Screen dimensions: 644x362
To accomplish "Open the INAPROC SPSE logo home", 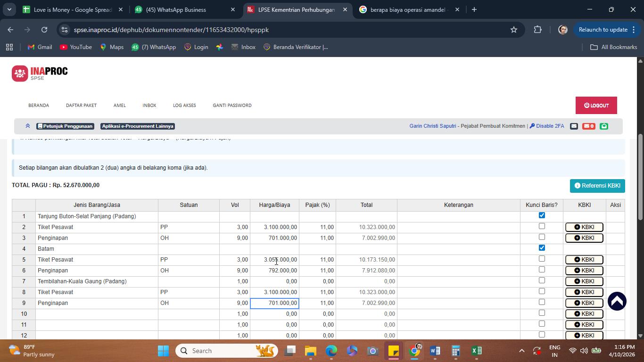I will click(40, 74).
